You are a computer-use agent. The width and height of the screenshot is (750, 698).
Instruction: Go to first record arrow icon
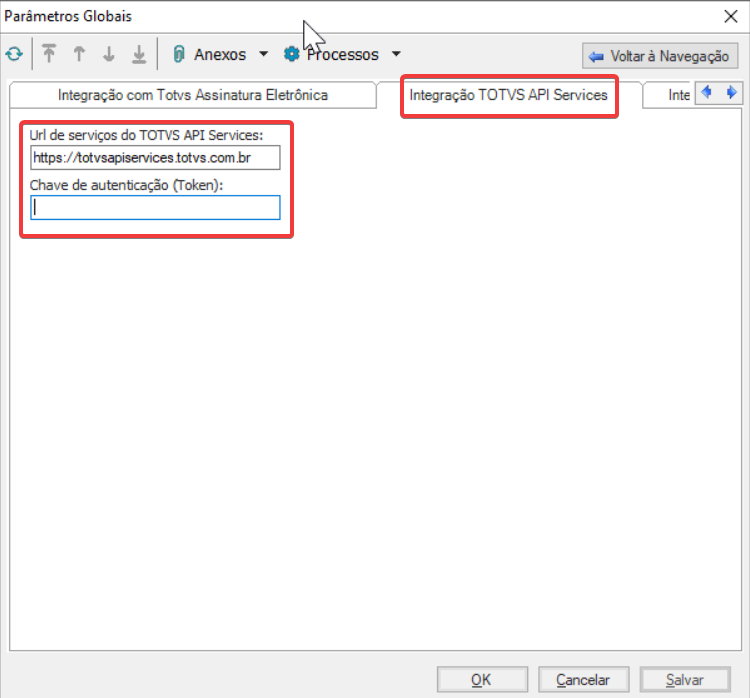[x=49, y=54]
